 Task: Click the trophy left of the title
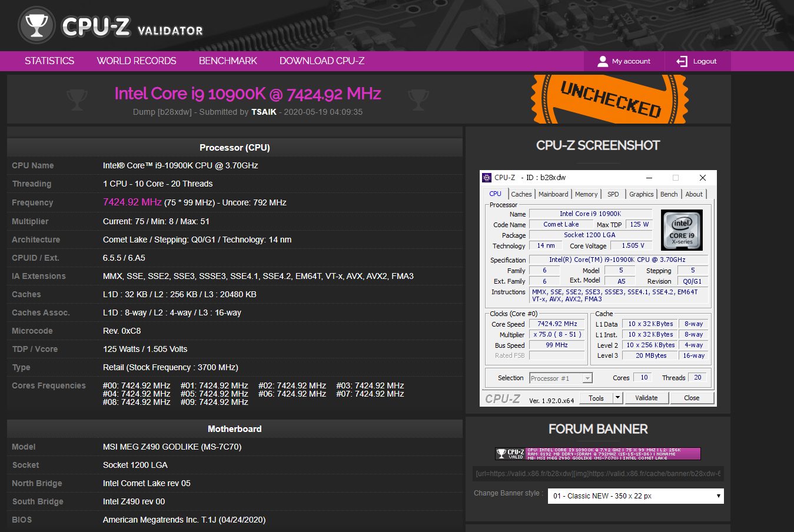point(77,99)
